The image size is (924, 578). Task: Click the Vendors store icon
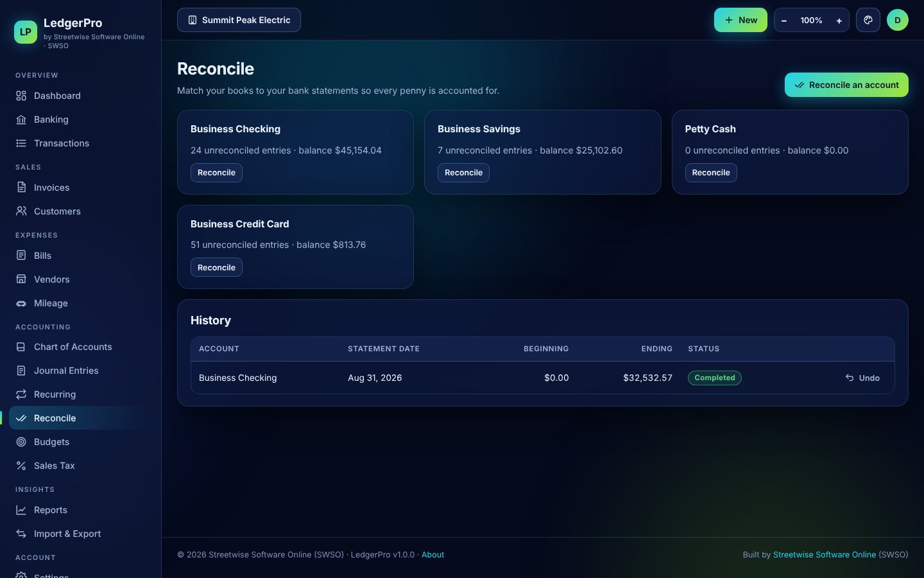point(21,279)
